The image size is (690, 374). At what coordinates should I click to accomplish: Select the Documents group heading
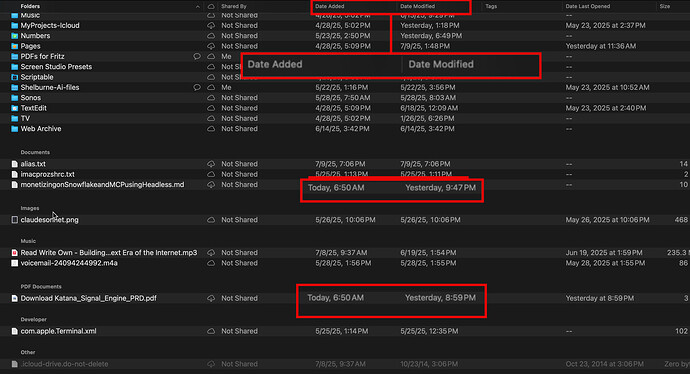pos(35,152)
